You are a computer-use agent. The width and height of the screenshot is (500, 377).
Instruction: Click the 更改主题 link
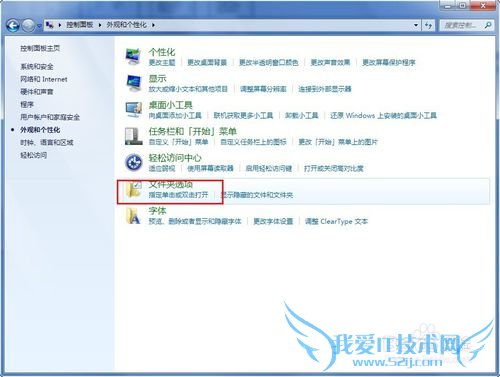click(x=162, y=63)
